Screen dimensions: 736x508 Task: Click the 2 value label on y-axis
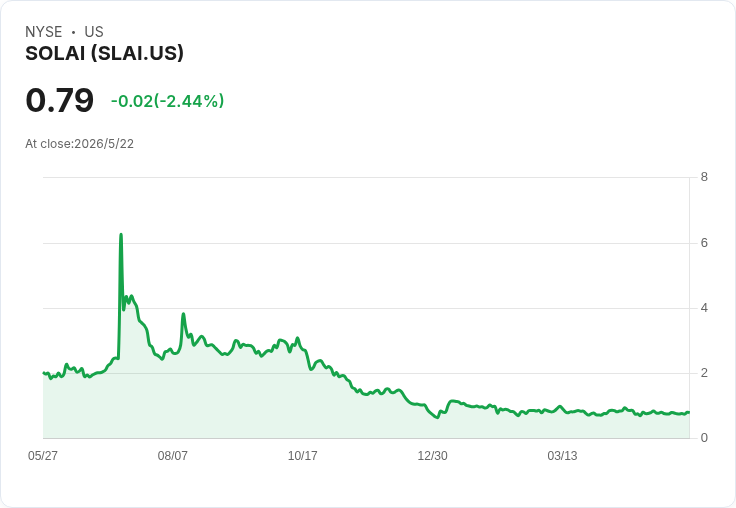[704, 373]
